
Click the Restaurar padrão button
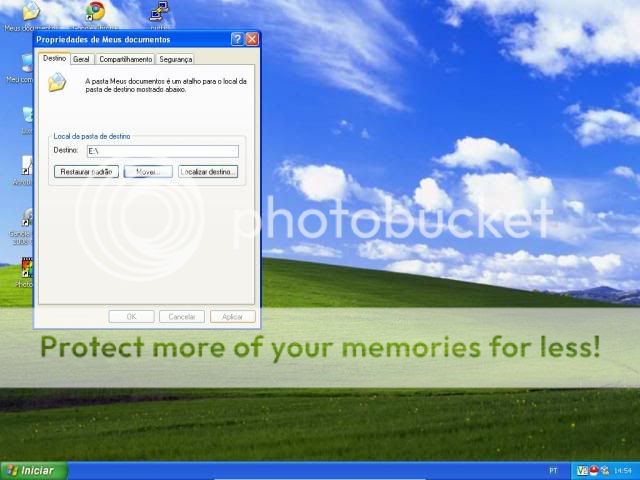point(86,172)
